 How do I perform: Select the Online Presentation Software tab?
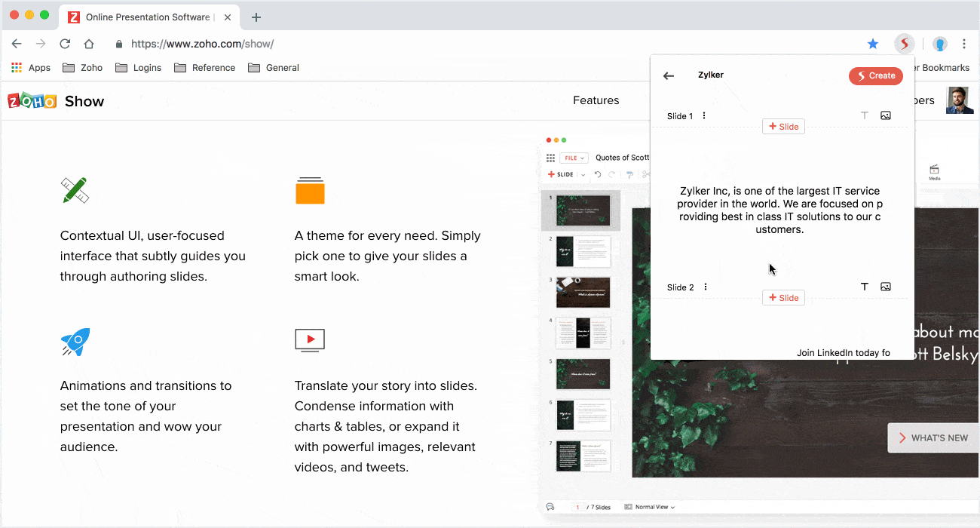151,17
